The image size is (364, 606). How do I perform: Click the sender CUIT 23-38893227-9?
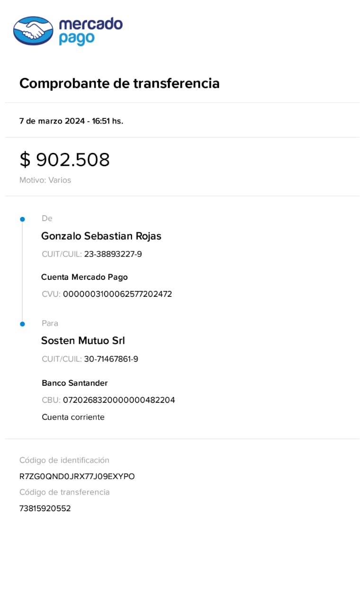pos(113,254)
